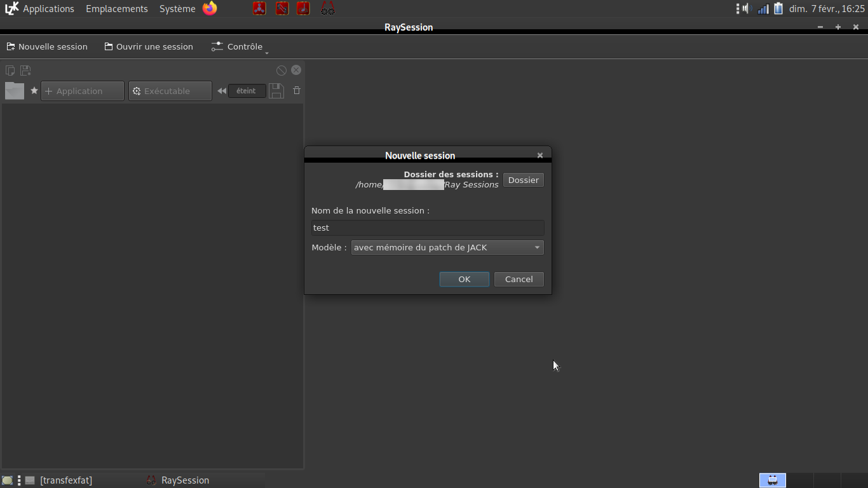The height and width of the screenshot is (488, 868).
Task: Open the clock showing dim. 7 févr.
Action: pos(827,9)
